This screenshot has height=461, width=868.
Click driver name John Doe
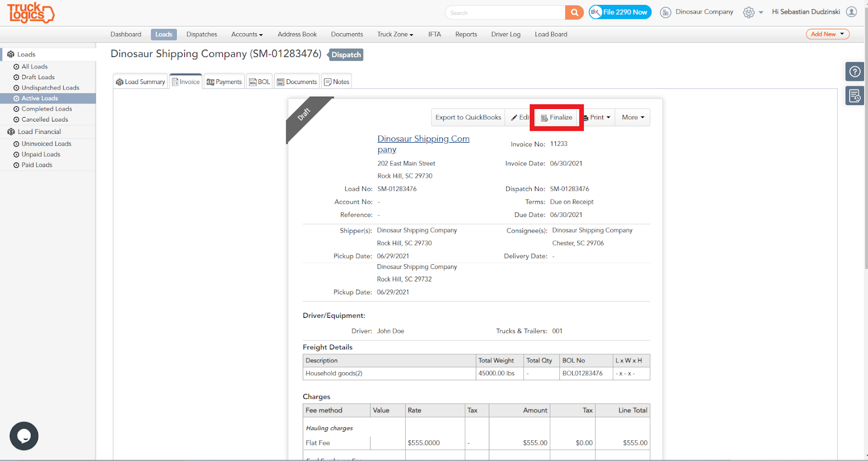point(391,331)
